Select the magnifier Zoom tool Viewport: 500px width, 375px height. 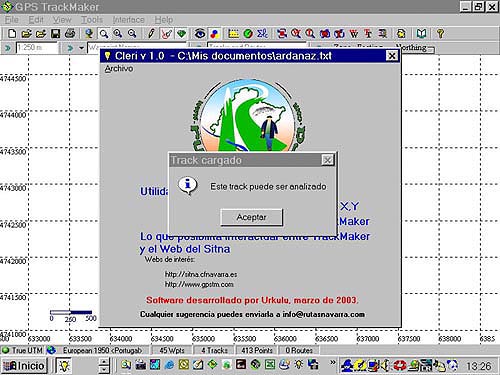pos(104,34)
